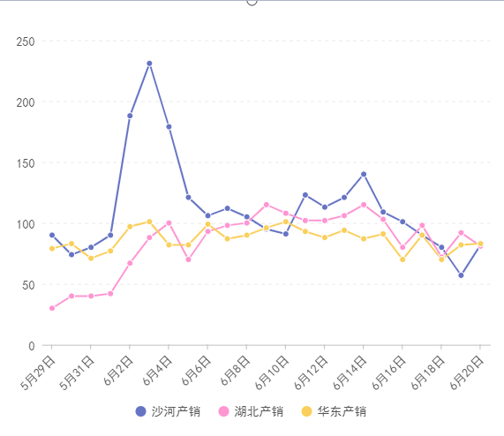504x436 pixels.
Task: Toggle the 沙河产销 legend series
Action: 168,411
